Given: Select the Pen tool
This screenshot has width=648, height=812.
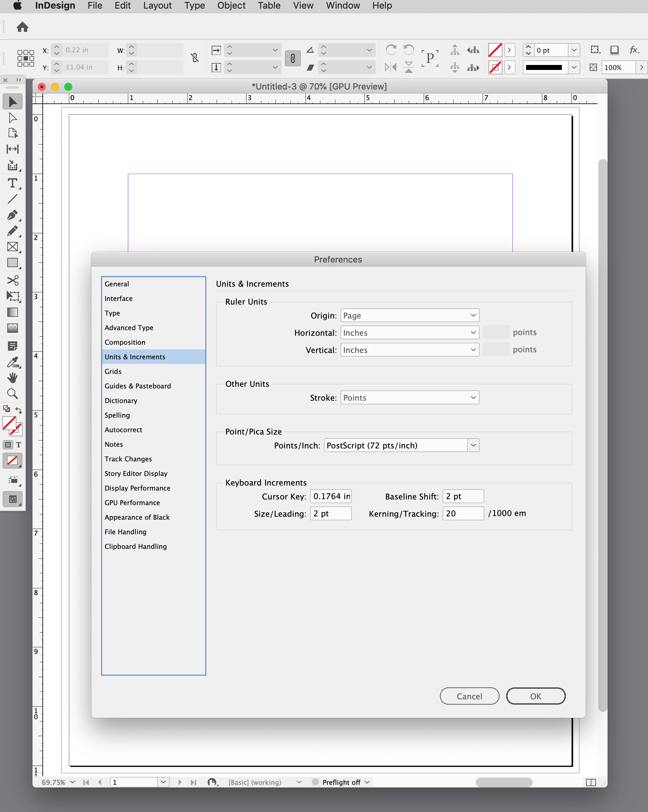Looking at the screenshot, I should pyautogui.click(x=13, y=215).
